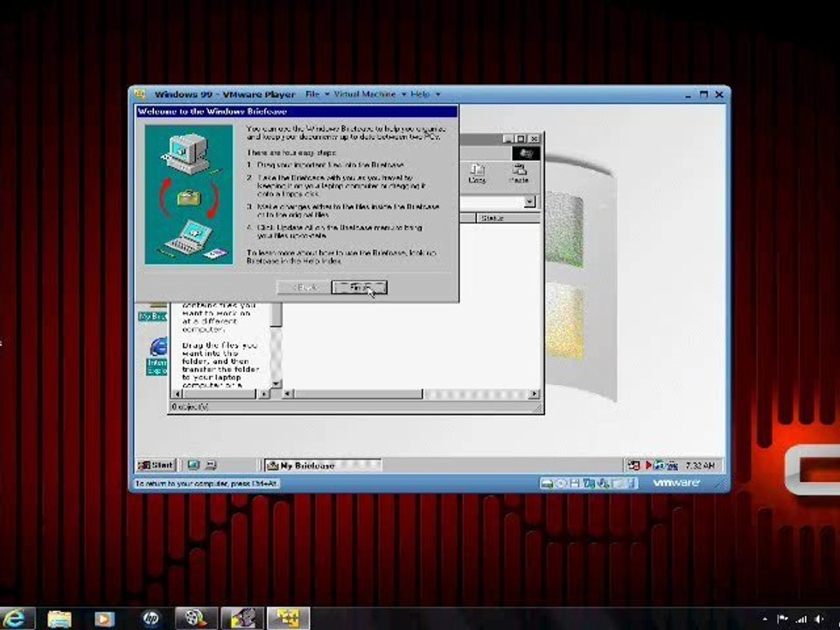840x630 pixels.
Task: Open Windows Media Player from host taskbar
Action: point(104,619)
